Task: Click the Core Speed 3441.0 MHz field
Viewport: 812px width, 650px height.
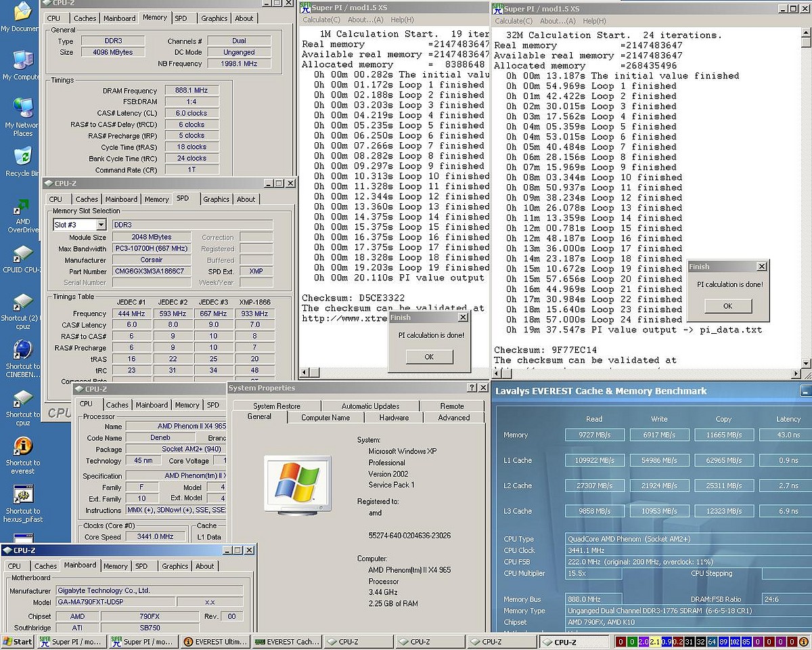Action: 157,537
